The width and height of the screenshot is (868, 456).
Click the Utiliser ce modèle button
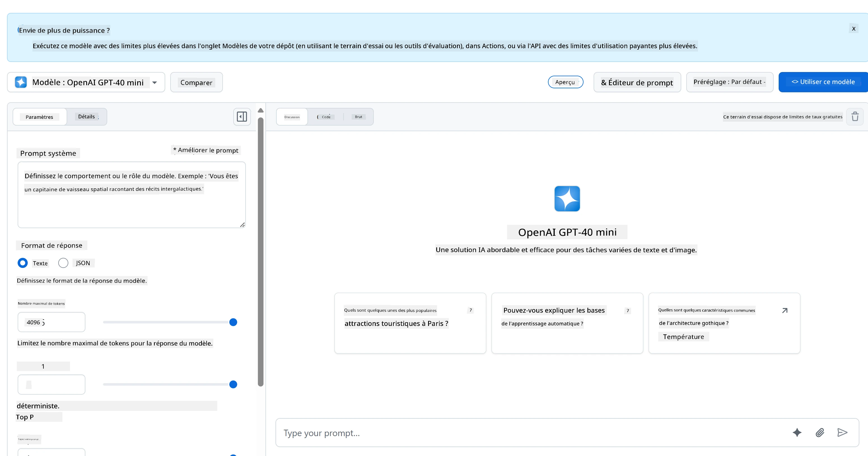823,82
